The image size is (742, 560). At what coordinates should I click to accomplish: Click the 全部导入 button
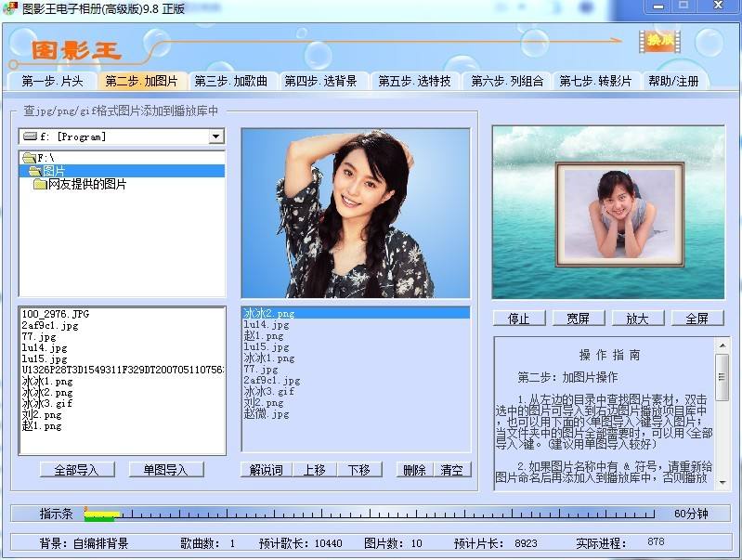click(x=77, y=470)
